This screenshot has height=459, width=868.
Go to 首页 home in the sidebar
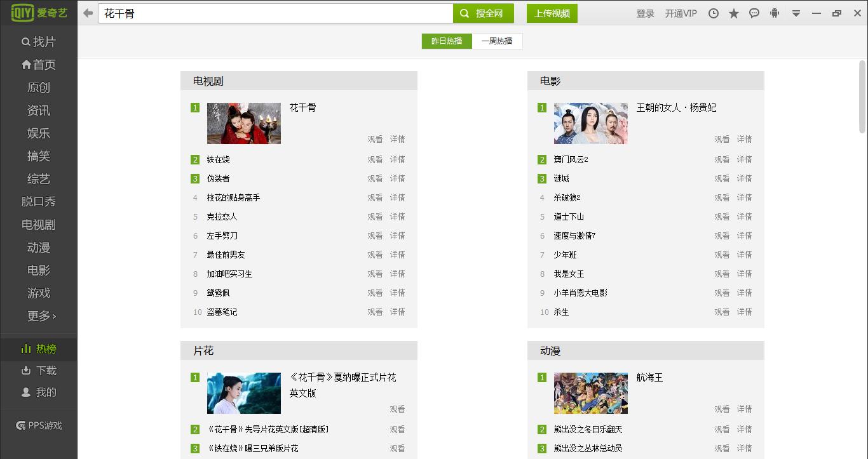coord(39,65)
